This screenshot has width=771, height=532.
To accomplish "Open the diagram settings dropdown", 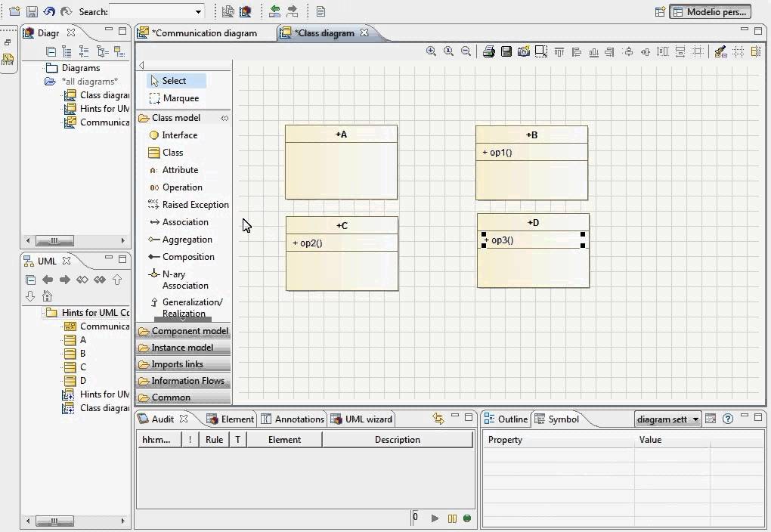I will [667, 419].
